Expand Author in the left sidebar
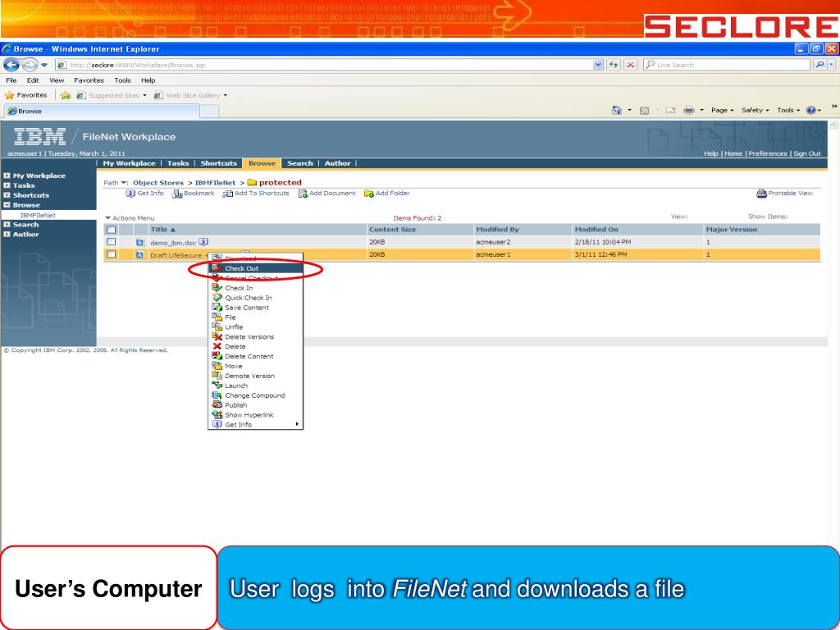 pos(7,234)
